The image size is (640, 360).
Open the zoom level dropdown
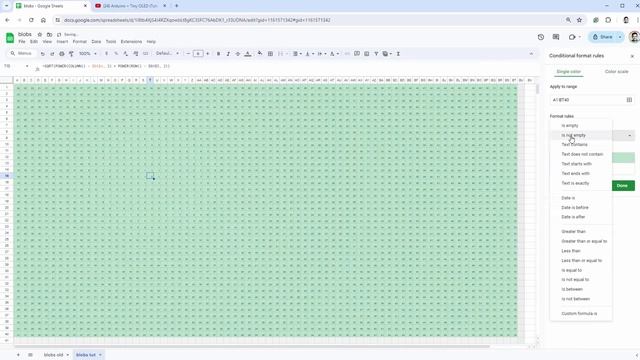click(x=88, y=54)
